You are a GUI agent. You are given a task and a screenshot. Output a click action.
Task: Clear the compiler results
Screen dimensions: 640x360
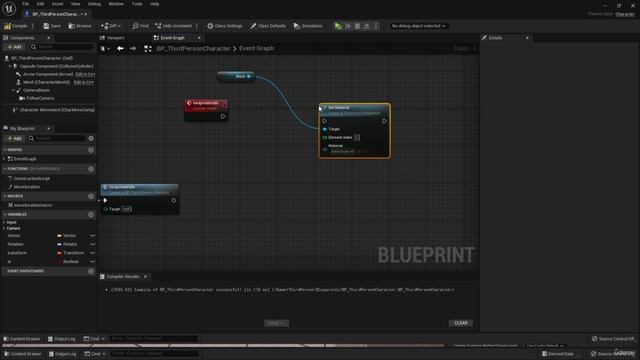[461, 323]
